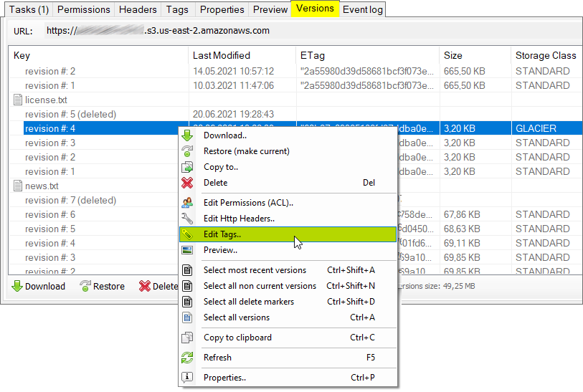Screen dimensions: 583x392
Task: Click the Delete button in bottom toolbar
Action: pyautogui.click(x=158, y=286)
